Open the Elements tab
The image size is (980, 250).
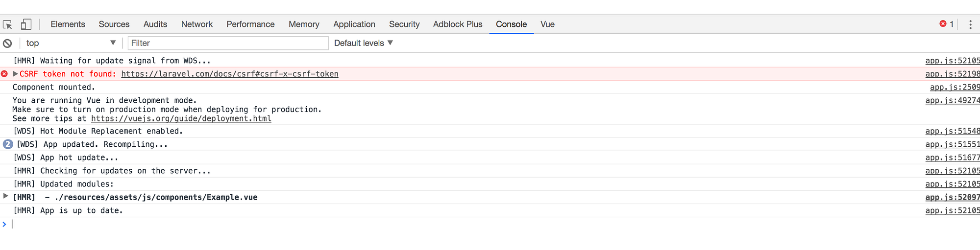pos(68,24)
